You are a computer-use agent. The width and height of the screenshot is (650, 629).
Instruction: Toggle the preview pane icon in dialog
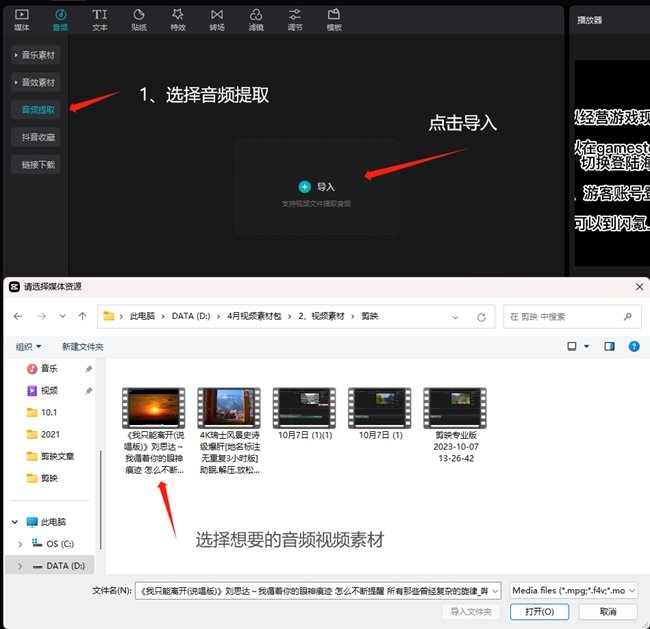pos(609,346)
